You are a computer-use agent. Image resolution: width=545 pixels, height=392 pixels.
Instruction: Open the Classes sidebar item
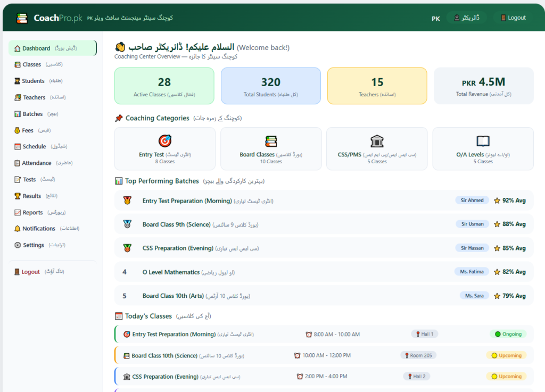coord(53,64)
